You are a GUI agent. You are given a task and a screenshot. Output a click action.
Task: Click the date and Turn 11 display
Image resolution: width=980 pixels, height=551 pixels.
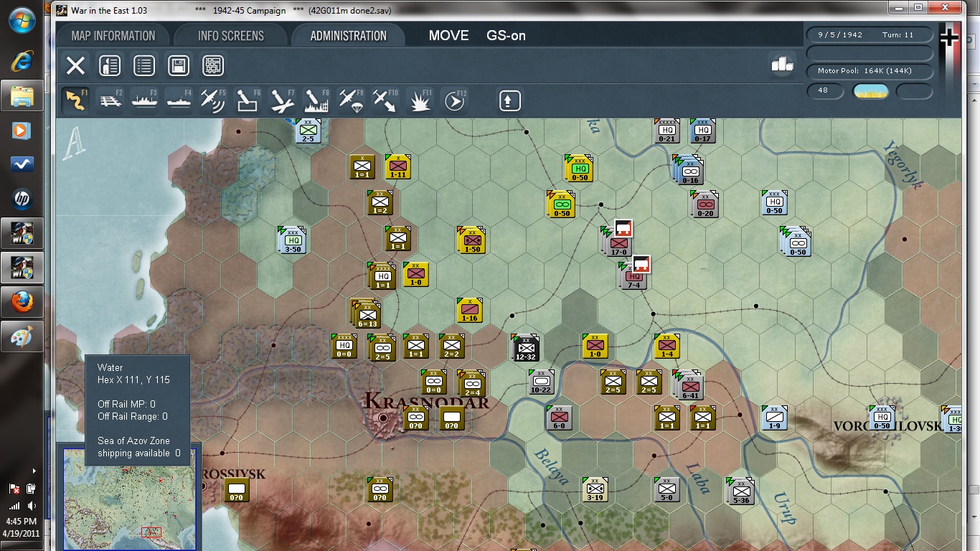tap(870, 34)
